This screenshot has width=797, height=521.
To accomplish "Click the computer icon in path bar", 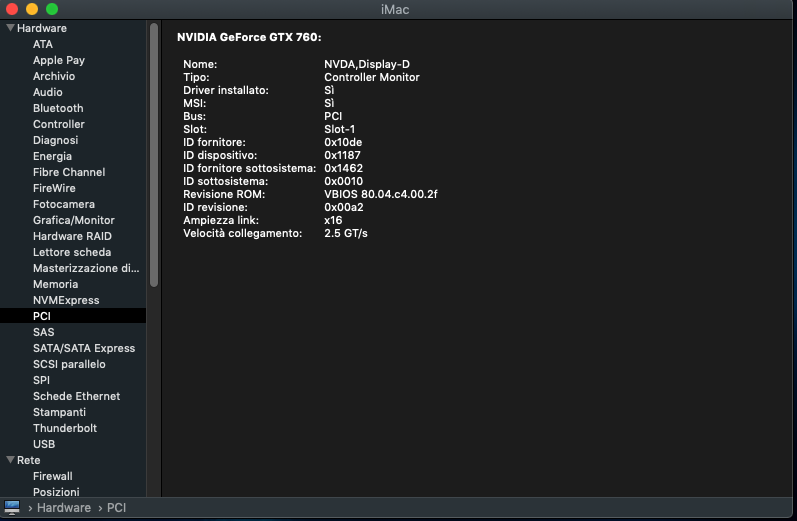I will (x=12, y=507).
